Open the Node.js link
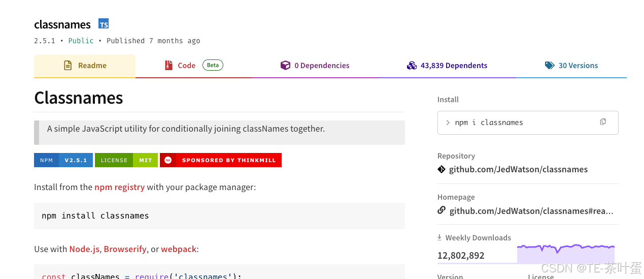The image size is (644, 279). (84, 249)
